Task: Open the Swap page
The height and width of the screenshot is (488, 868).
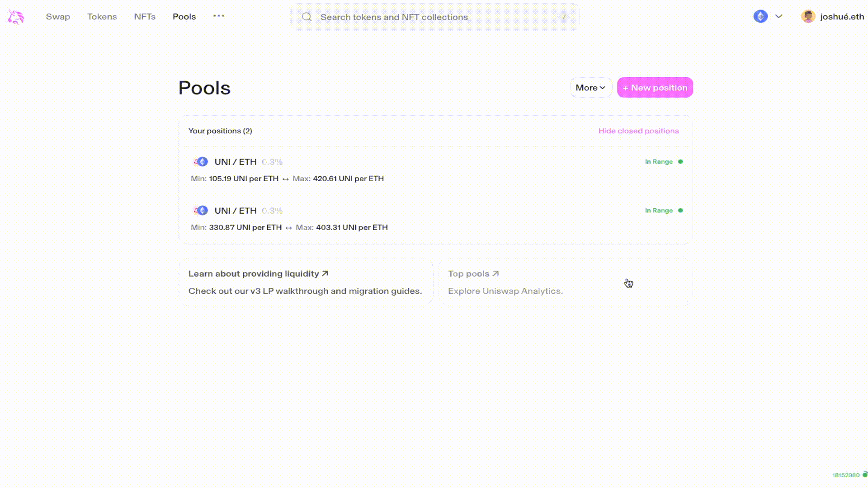Action: tap(58, 17)
